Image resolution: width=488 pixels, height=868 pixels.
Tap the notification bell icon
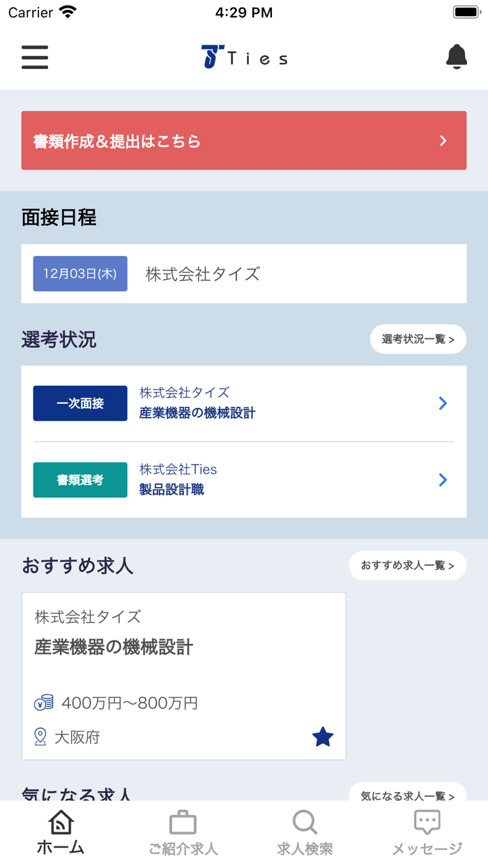(457, 56)
